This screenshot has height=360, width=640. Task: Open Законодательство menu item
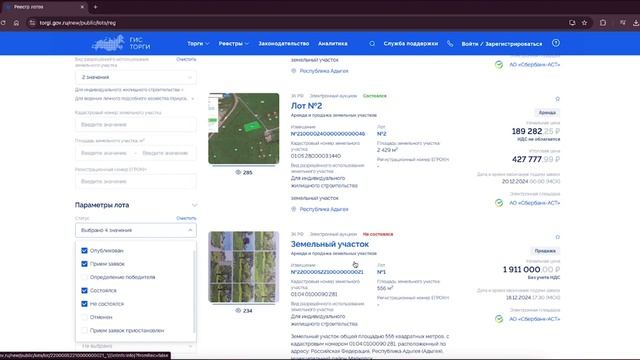[x=284, y=43]
